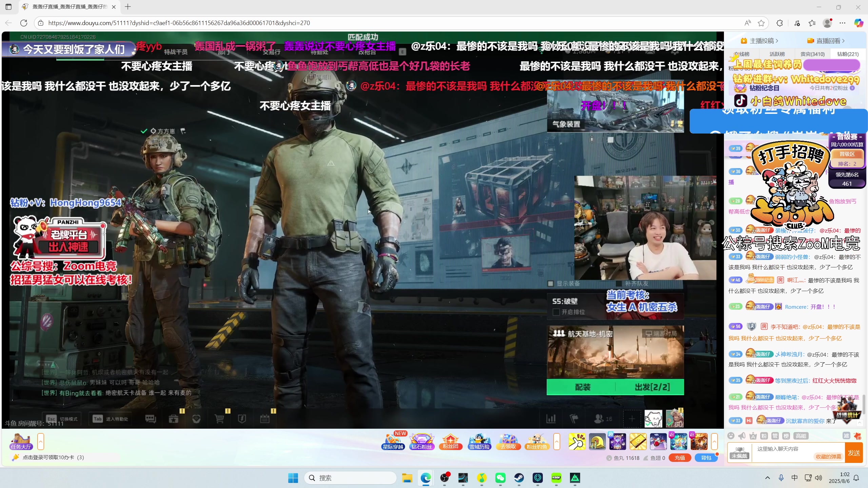Image resolution: width=868 pixels, height=488 pixels.
Task: Send the golden ticket gift
Action: [638, 442]
